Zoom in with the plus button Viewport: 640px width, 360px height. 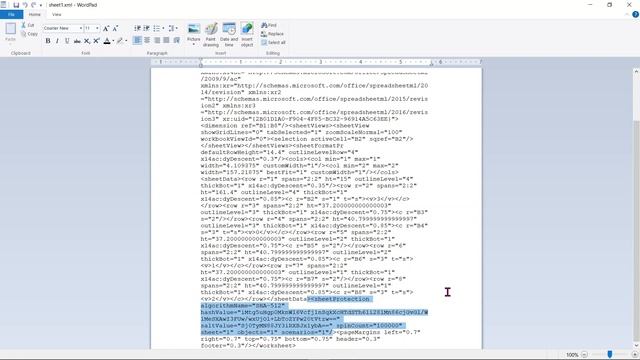[x=635, y=355]
